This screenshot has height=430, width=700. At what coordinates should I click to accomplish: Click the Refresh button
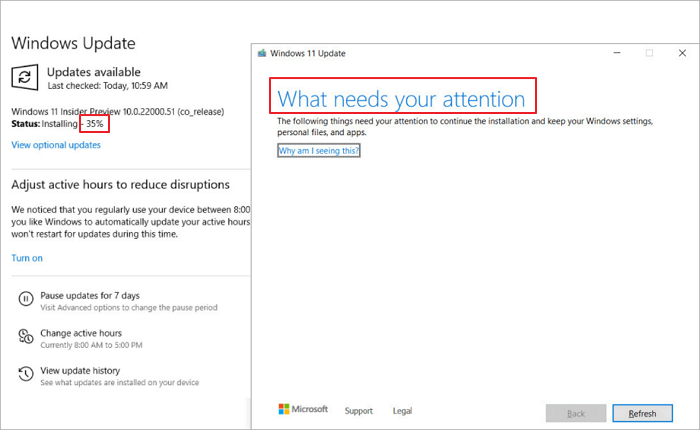[x=642, y=413]
